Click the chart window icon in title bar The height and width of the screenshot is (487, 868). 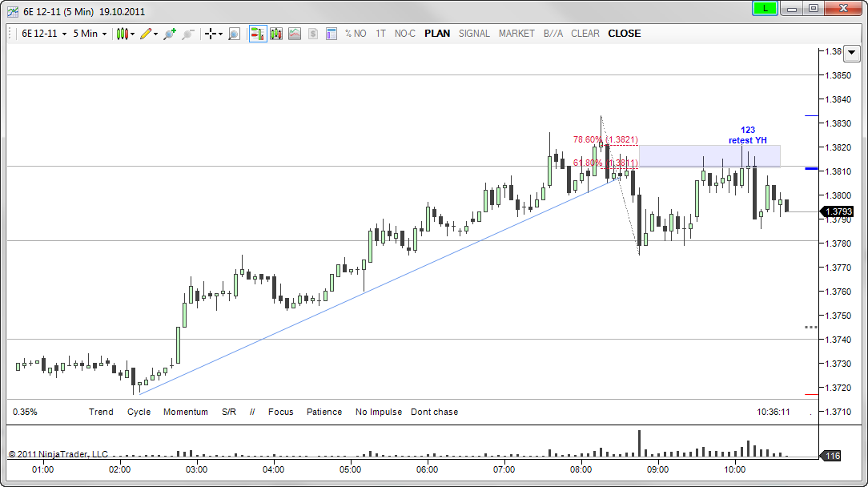click(13, 12)
